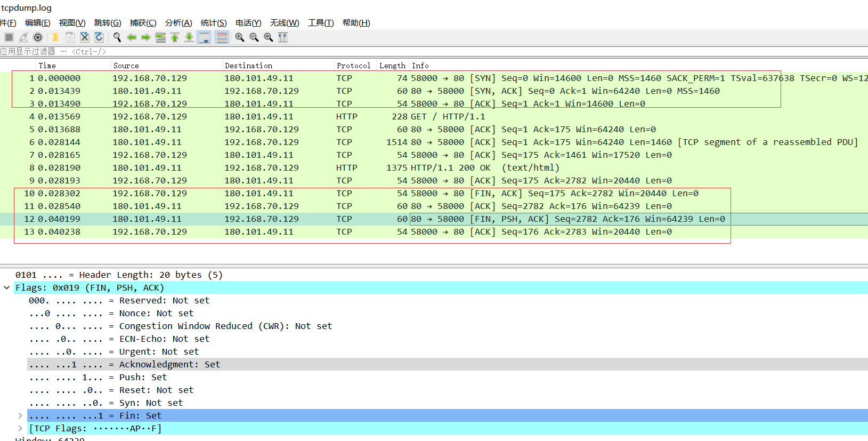Save this capture file

pos(70,37)
